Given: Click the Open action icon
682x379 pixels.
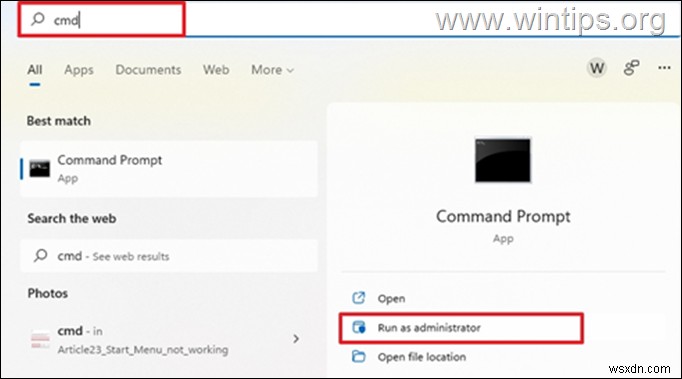Looking at the screenshot, I should click(x=358, y=298).
